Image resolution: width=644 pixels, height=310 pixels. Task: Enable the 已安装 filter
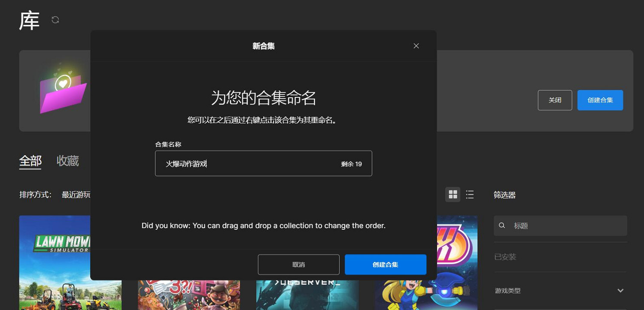pyautogui.click(x=504, y=256)
